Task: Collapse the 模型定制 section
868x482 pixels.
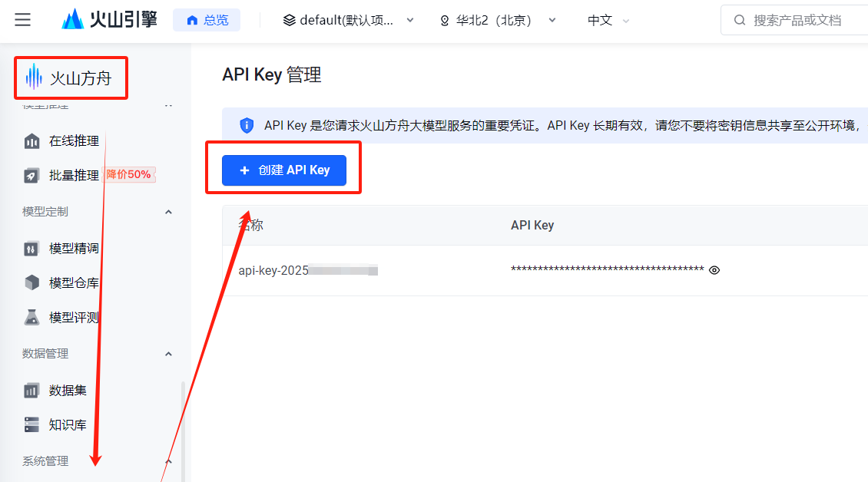Action: [x=168, y=212]
